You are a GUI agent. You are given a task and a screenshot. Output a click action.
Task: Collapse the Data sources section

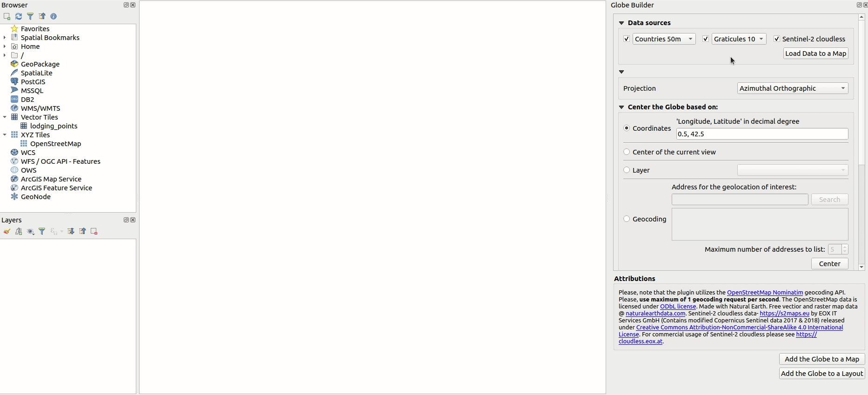(x=621, y=23)
